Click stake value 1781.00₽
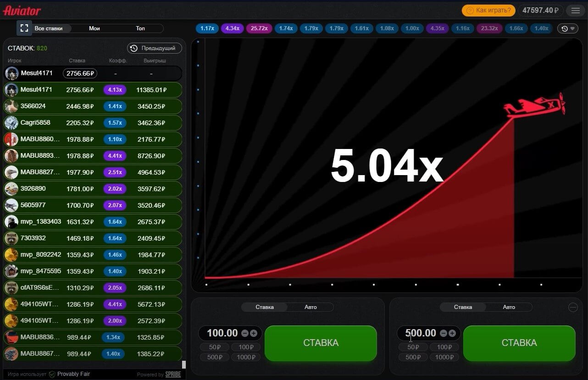This screenshot has width=588, height=380. [80, 189]
